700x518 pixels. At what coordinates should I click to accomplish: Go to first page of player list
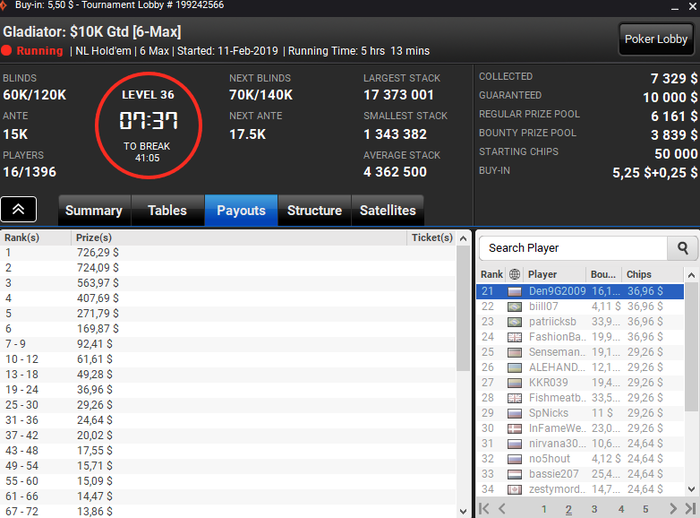click(484, 508)
